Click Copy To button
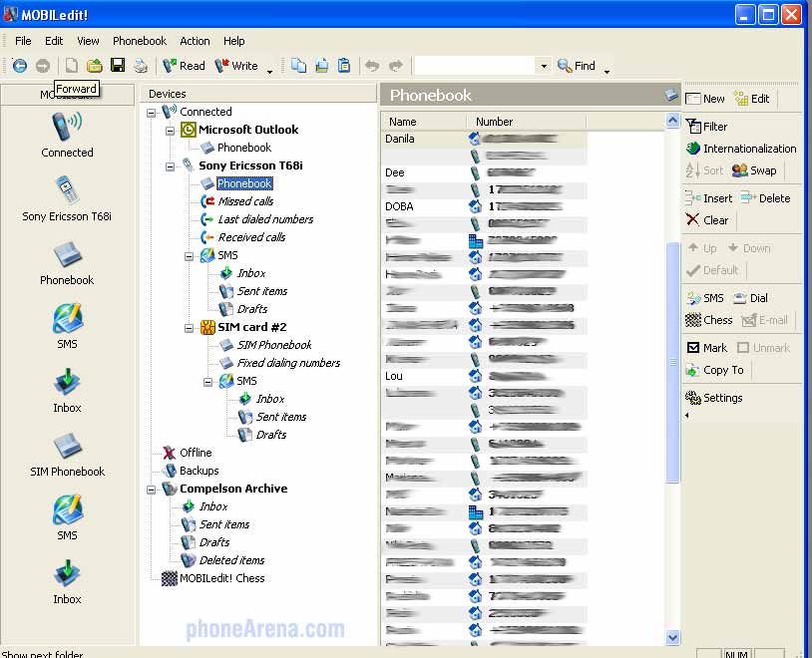 point(714,370)
